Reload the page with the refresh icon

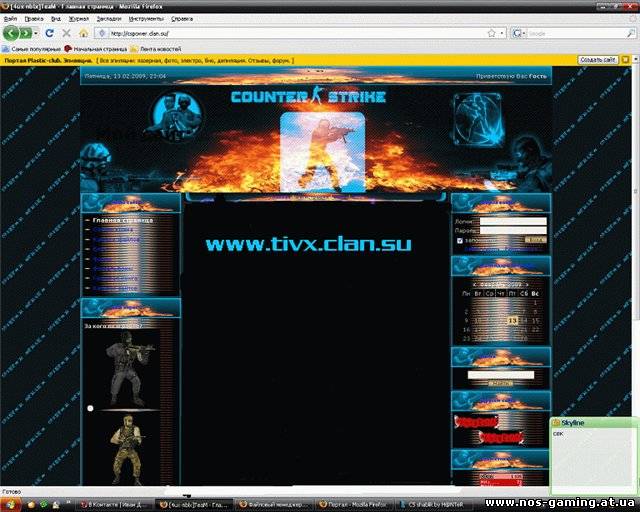[49, 33]
